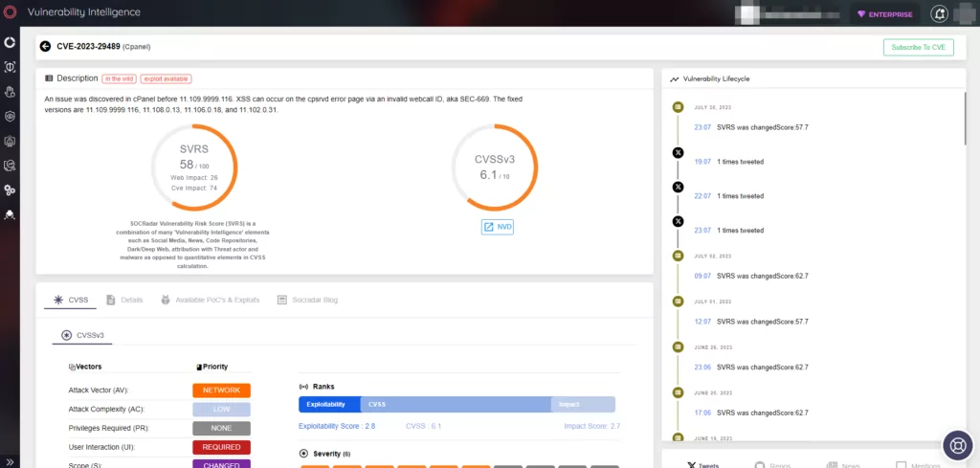Click the SVRS 58 score gauge
Image resolution: width=980 pixels, height=468 pixels.
(x=194, y=167)
